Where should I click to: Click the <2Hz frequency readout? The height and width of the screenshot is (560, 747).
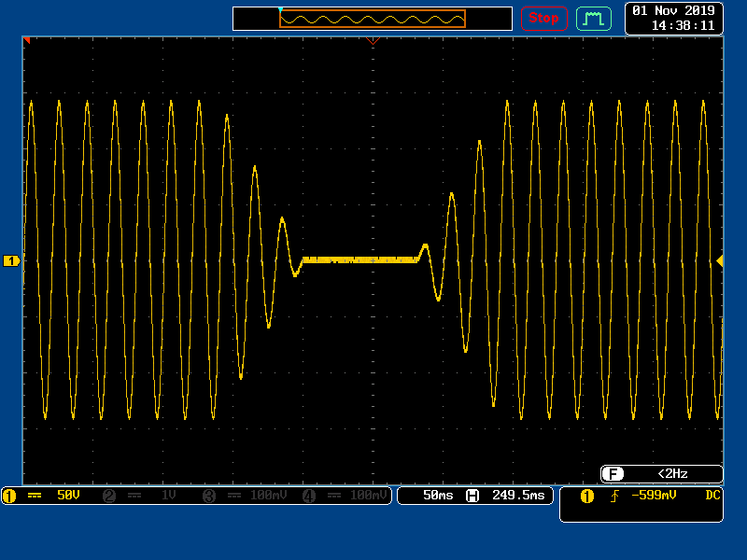coord(672,474)
